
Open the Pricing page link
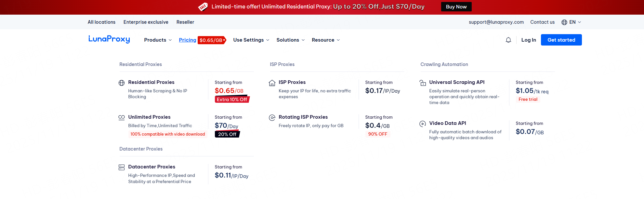188,40
